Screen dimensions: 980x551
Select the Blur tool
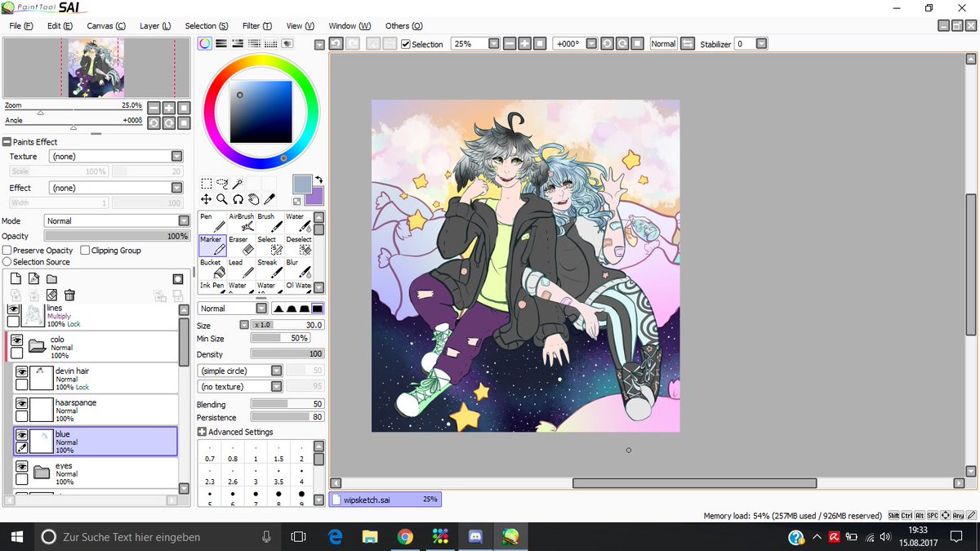tap(298, 268)
